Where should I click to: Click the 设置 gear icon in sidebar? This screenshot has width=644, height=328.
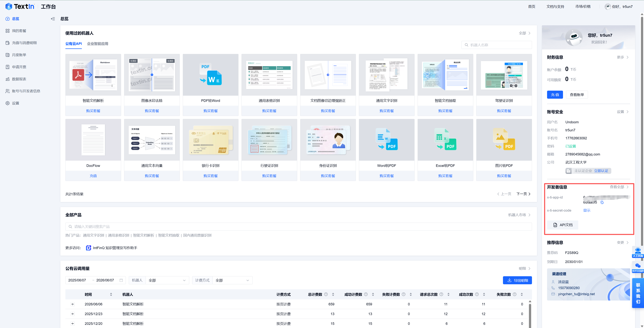pos(8,103)
